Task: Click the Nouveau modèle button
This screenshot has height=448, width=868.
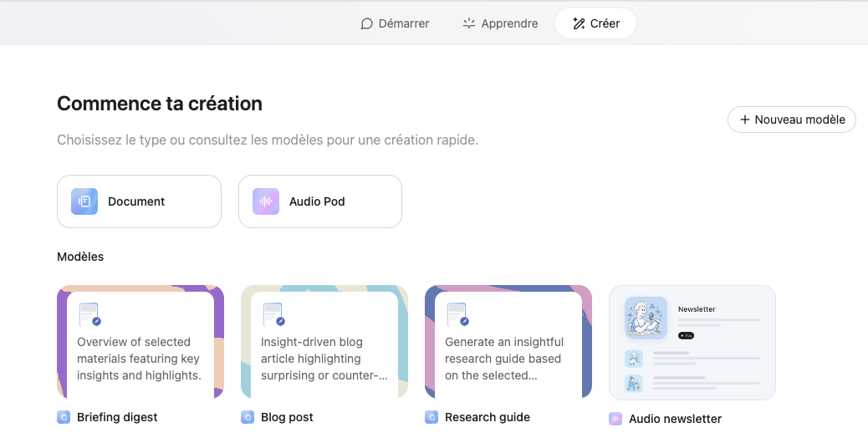Action: (x=791, y=120)
